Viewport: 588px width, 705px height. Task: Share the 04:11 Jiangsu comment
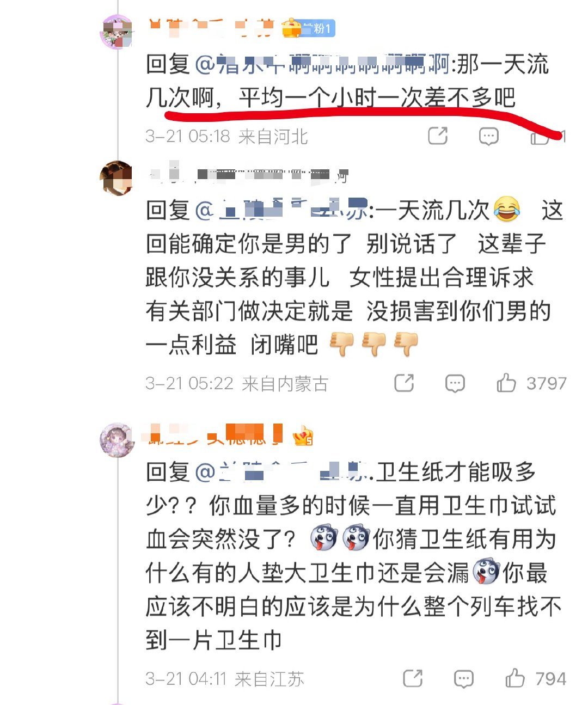click(413, 678)
